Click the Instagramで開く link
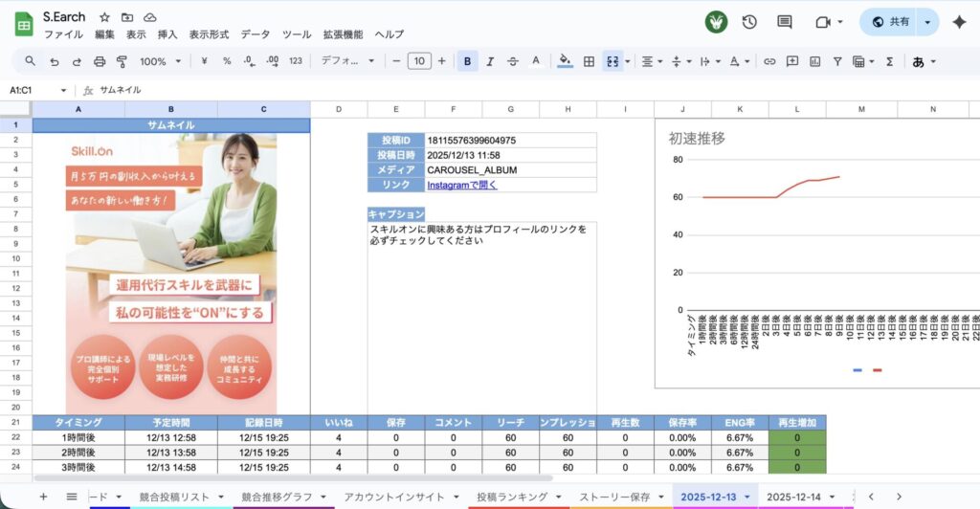 461,185
